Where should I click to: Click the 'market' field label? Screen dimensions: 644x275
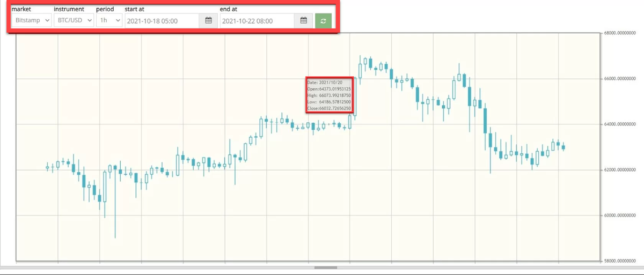(x=21, y=9)
